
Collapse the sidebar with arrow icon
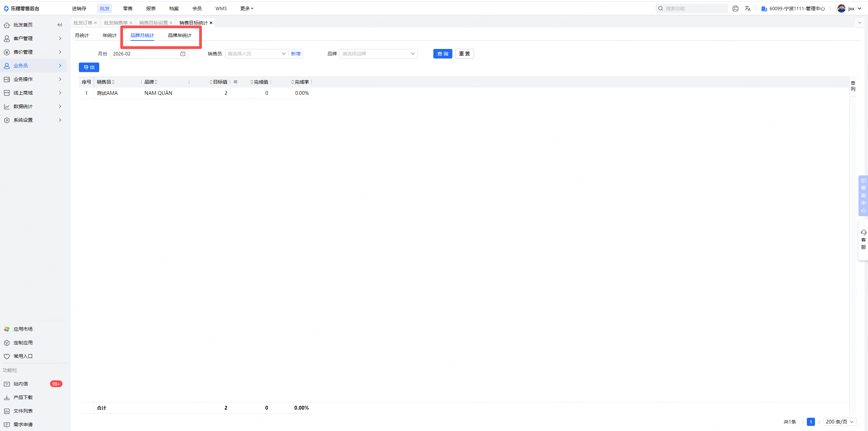coord(60,25)
